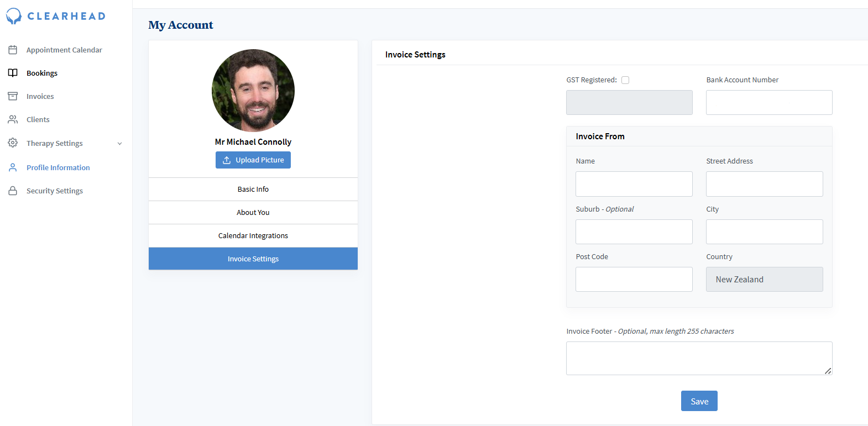Click the Street Address input box

point(764,184)
